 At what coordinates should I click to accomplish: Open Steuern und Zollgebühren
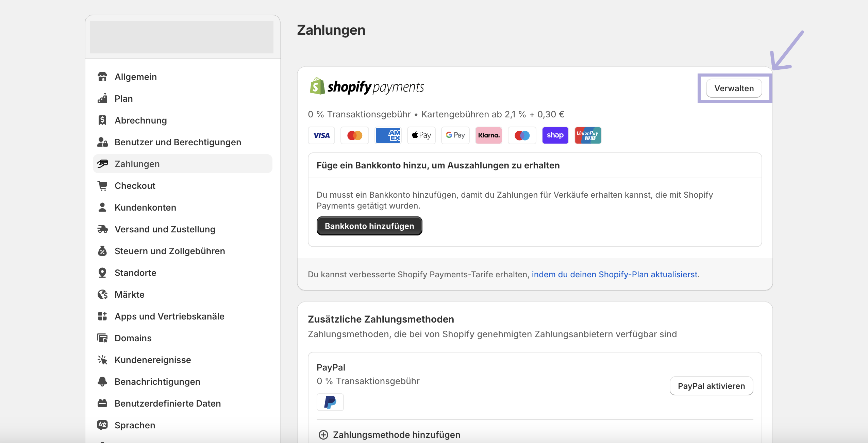tap(182, 251)
